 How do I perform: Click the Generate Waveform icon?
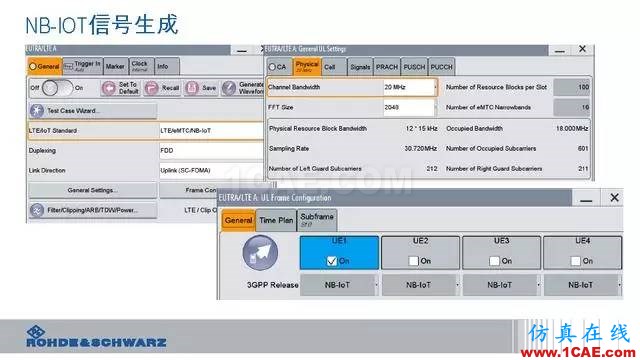(x=229, y=88)
